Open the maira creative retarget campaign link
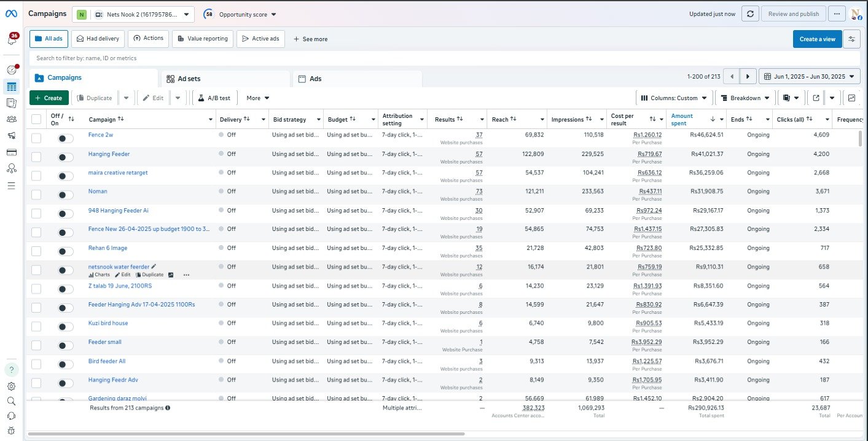 (x=118, y=173)
